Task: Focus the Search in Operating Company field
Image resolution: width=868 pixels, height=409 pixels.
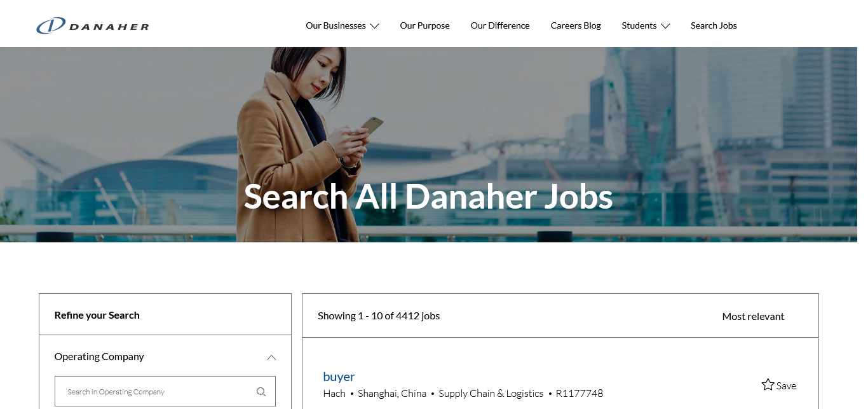Action: pyautogui.click(x=165, y=391)
